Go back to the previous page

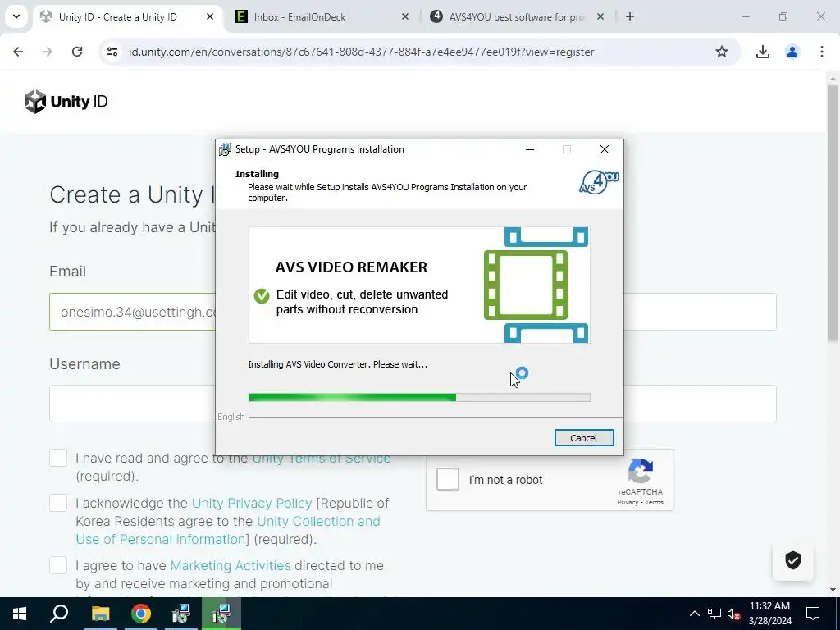click(x=18, y=52)
